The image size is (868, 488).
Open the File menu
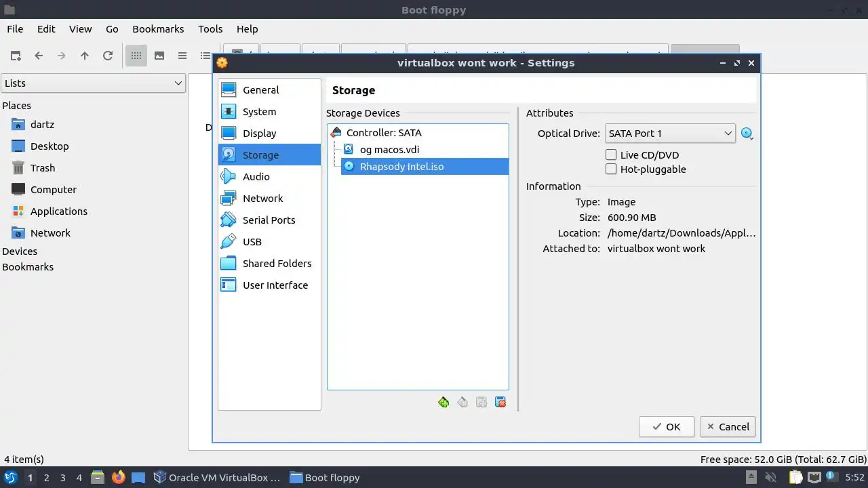tap(15, 29)
